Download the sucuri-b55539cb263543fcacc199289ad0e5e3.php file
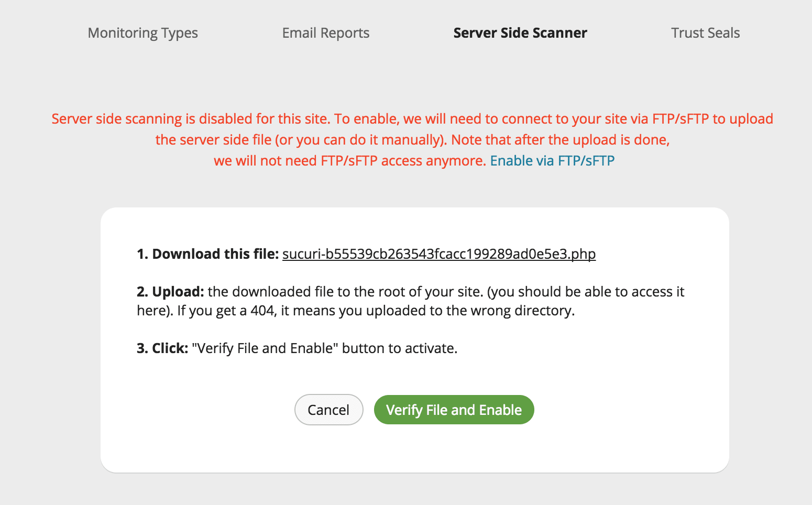 [x=439, y=254]
